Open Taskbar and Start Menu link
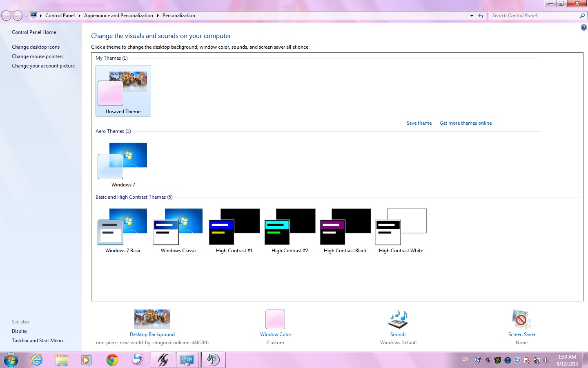The width and height of the screenshot is (588, 368). pyautogui.click(x=37, y=341)
